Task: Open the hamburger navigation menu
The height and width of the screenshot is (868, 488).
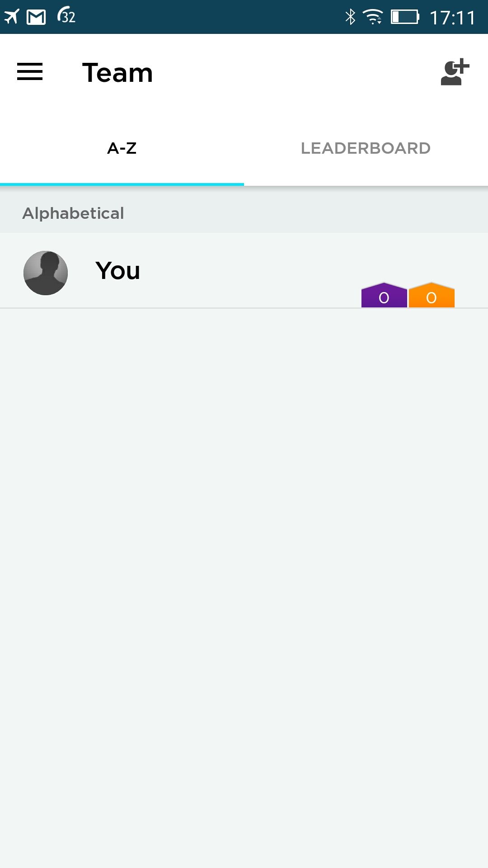Action: [x=30, y=72]
